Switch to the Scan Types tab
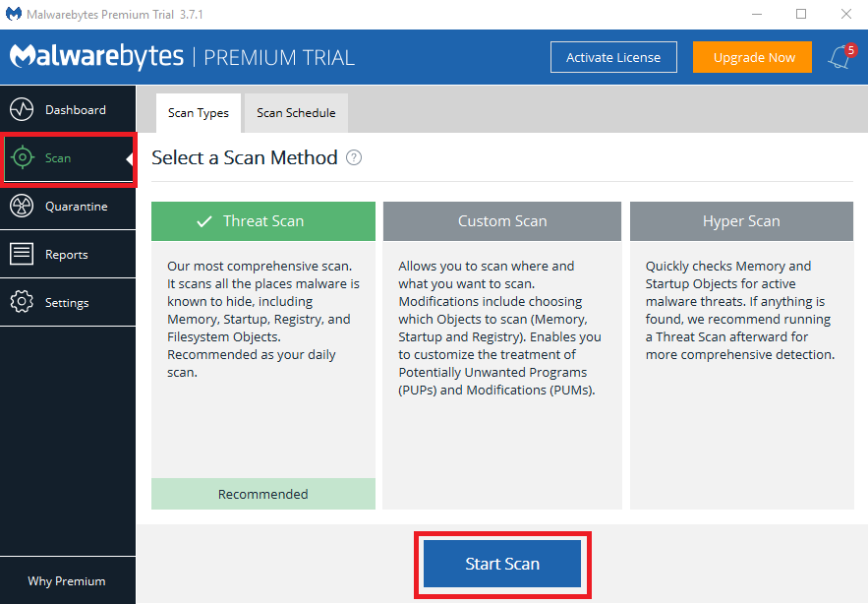The height and width of the screenshot is (604, 868). (x=199, y=113)
